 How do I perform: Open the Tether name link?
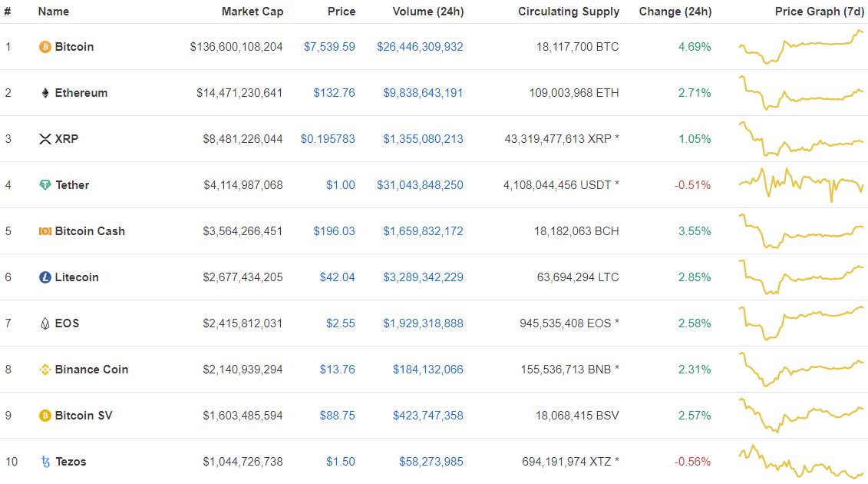[72, 184]
